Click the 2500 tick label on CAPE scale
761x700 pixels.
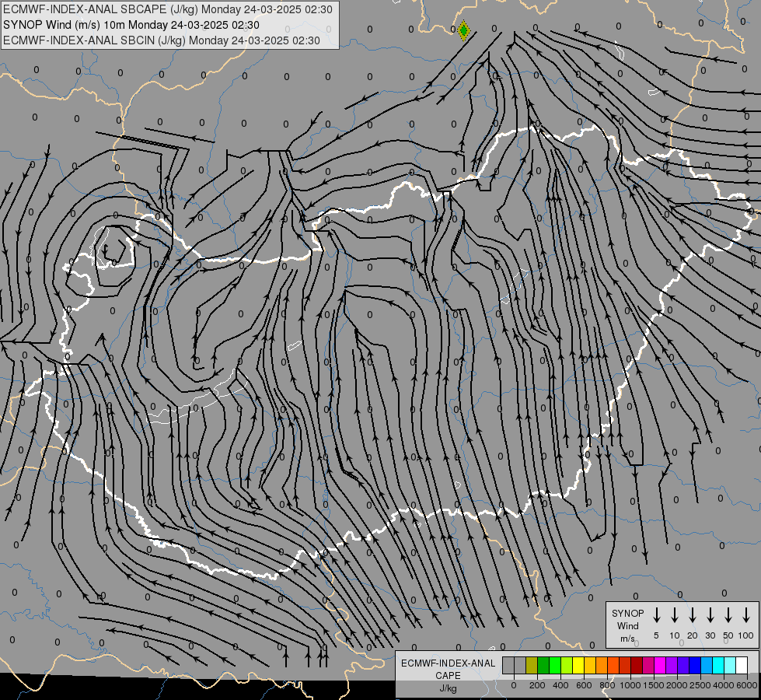coord(700,685)
